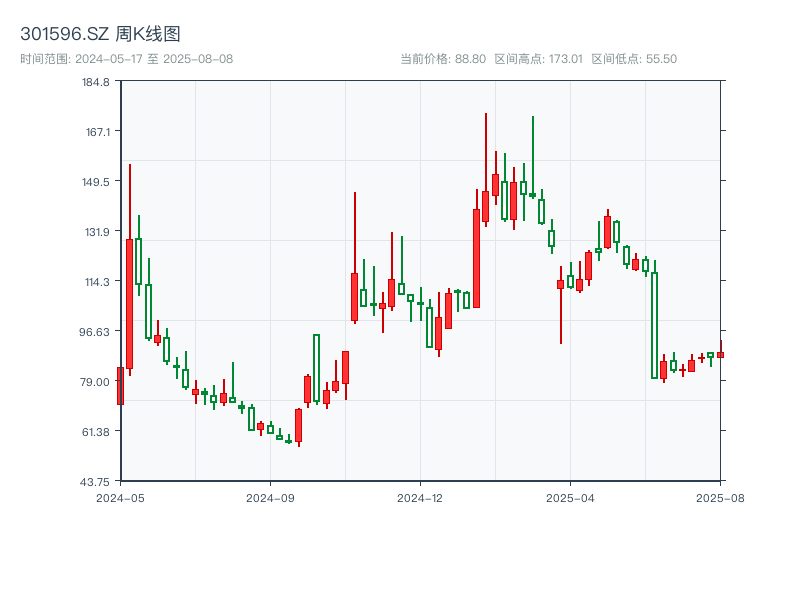Click the 184.8 y-axis label
The image size is (800, 600).
pyautogui.click(x=96, y=84)
